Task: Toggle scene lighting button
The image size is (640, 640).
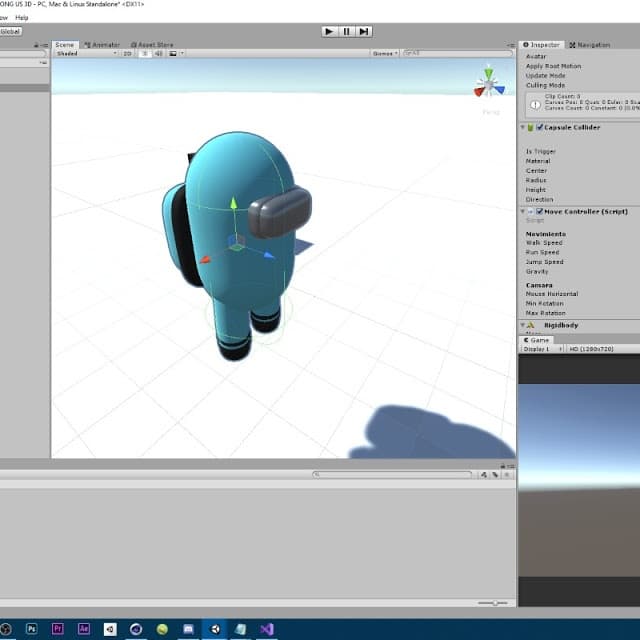Action: click(x=145, y=53)
